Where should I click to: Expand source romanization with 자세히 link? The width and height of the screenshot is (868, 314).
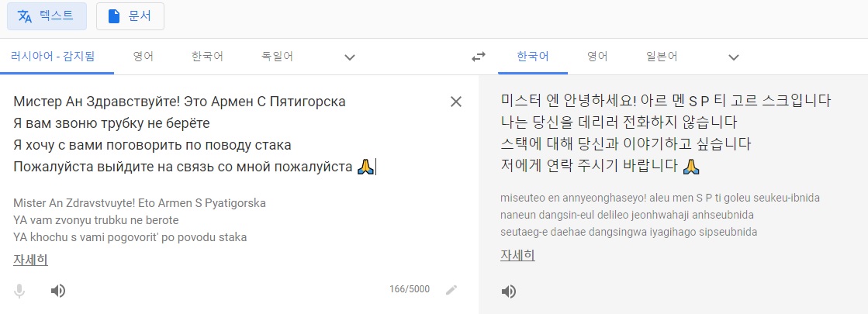pos(30,260)
